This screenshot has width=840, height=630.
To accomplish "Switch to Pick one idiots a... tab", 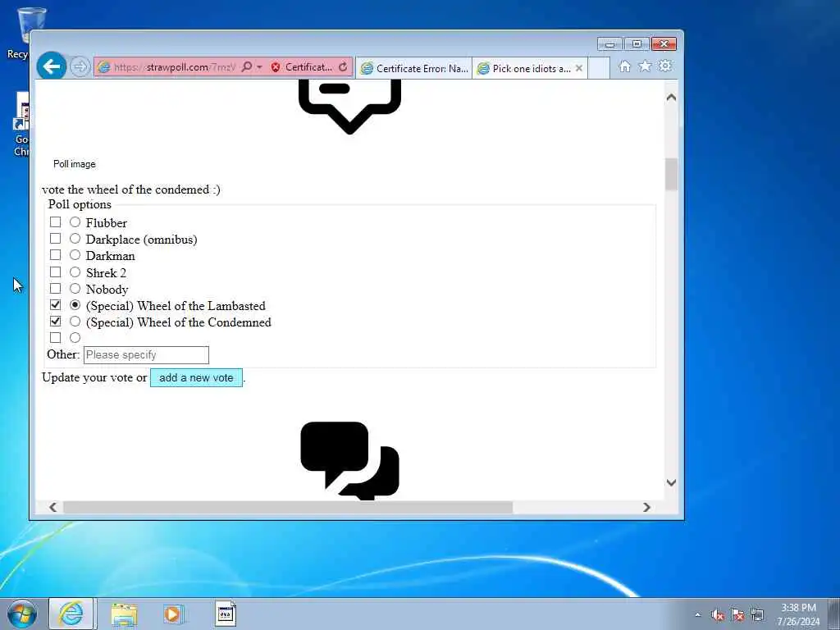I will coord(524,69).
